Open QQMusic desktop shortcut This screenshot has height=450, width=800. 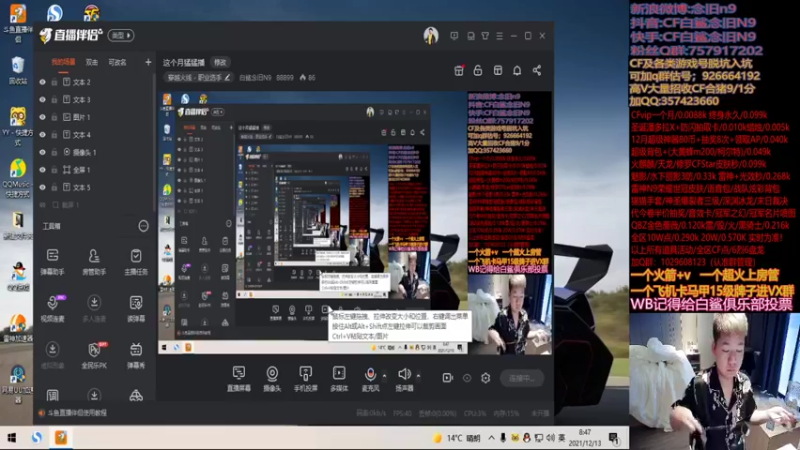coord(17,178)
